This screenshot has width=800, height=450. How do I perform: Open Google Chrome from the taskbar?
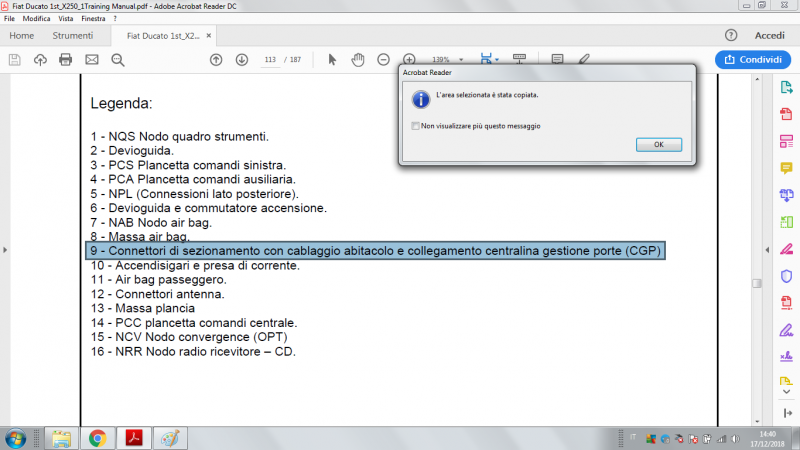[97, 438]
